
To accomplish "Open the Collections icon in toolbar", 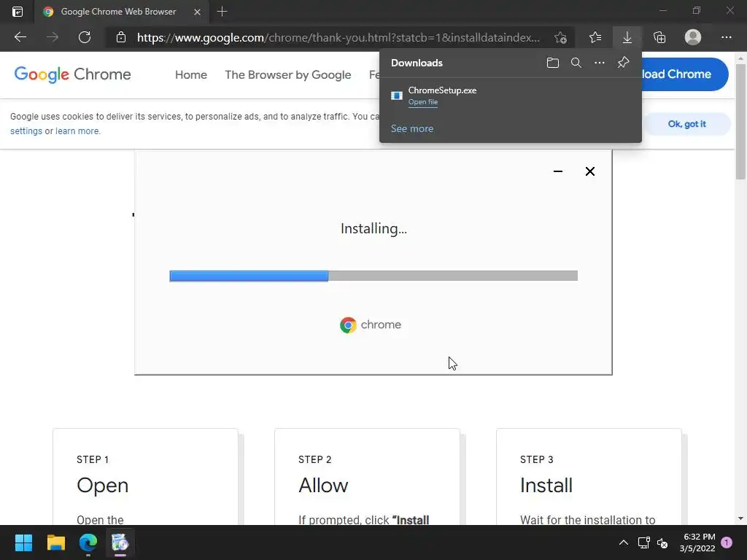I will coord(659,37).
